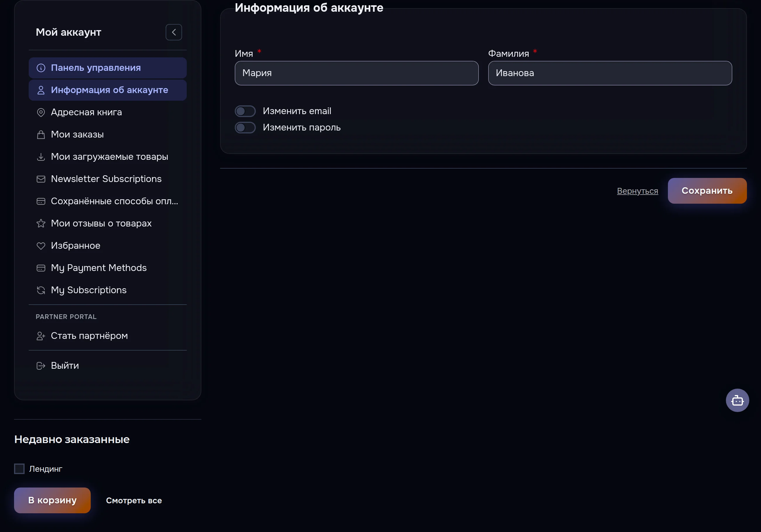Click the Лендинг product name
The width and height of the screenshot is (761, 532).
46,469
